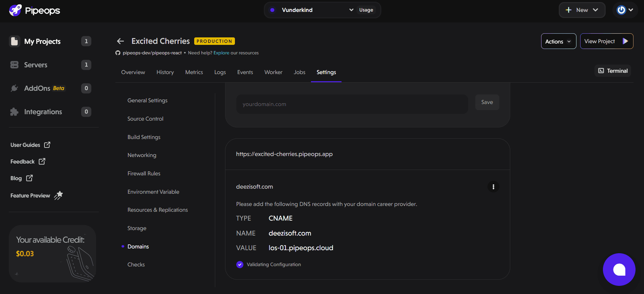Open the Usage page

(366, 10)
